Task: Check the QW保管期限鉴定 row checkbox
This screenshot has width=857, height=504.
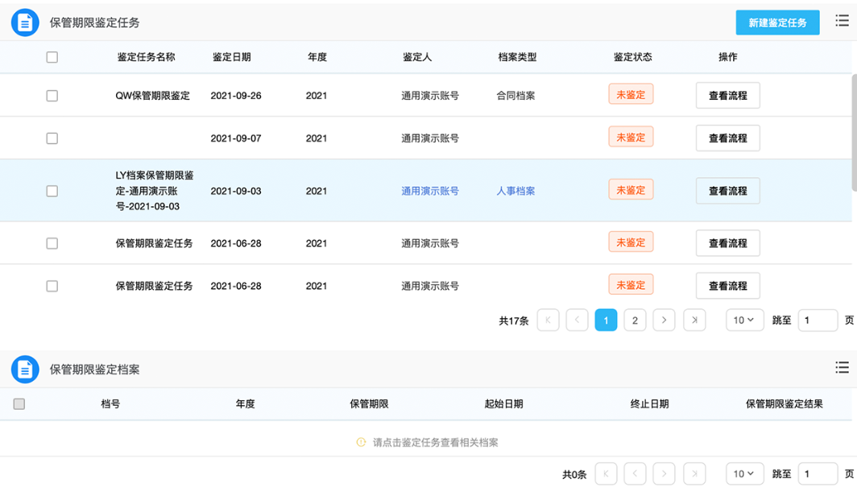Action: (52, 96)
